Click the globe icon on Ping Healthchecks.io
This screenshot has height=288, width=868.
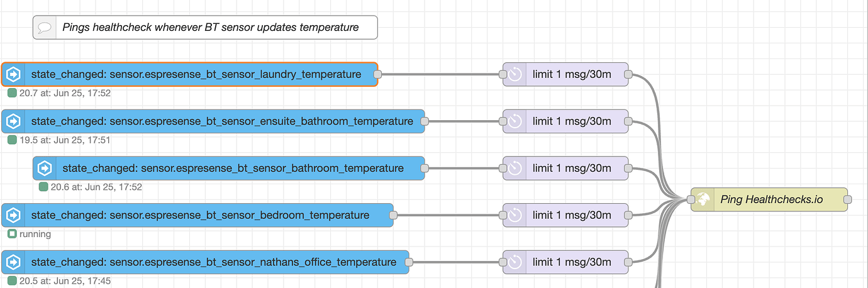pos(703,199)
